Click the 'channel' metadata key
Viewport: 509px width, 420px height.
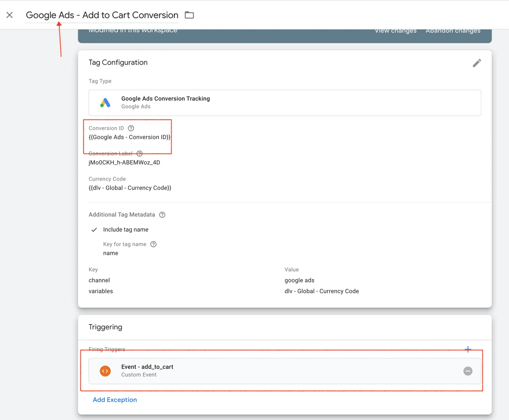point(99,280)
